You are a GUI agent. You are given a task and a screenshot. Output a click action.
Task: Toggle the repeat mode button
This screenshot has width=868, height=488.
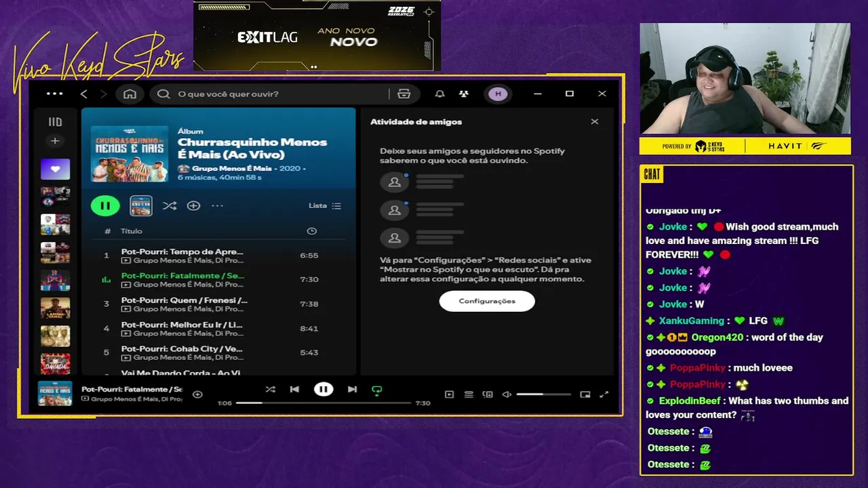coord(377,390)
